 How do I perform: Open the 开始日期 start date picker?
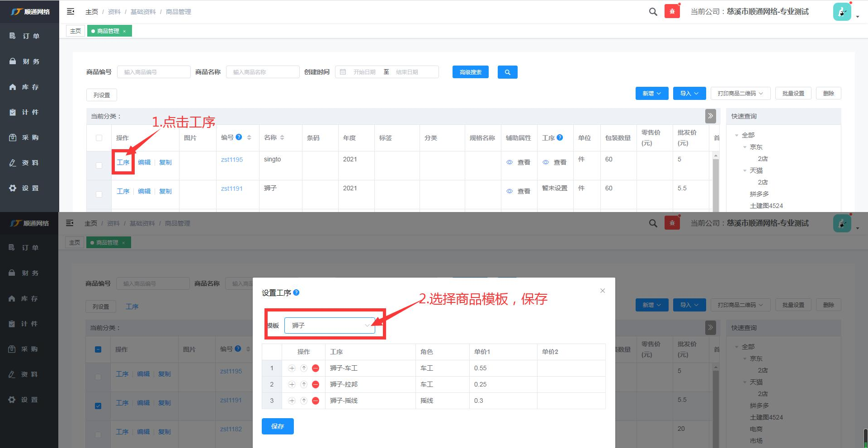tap(364, 72)
